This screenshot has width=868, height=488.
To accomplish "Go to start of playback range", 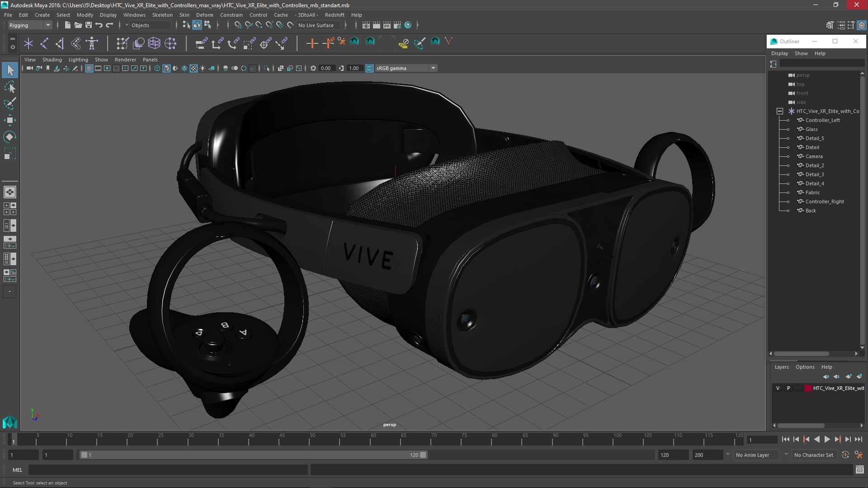I will click(x=785, y=439).
